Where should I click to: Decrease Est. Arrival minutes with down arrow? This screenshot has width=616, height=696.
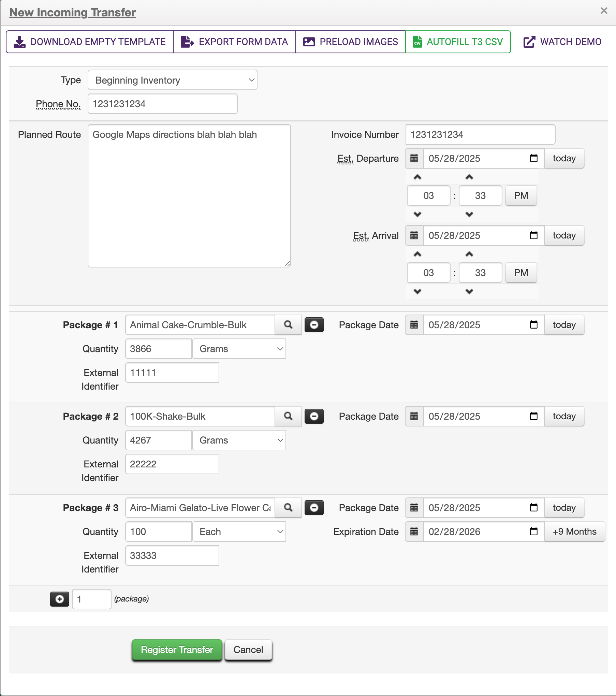point(469,291)
